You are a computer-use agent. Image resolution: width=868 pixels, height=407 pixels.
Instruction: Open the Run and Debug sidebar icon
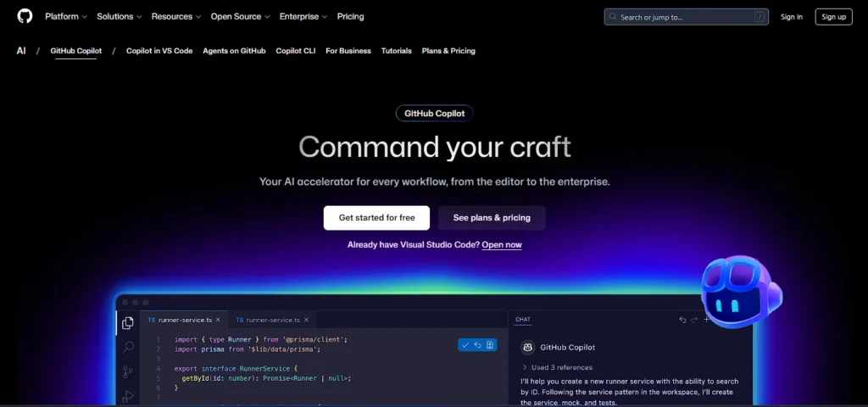point(128,396)
